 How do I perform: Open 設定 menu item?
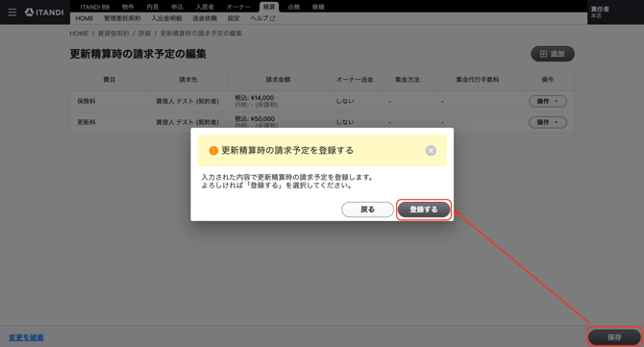click(x=234, y=18)
